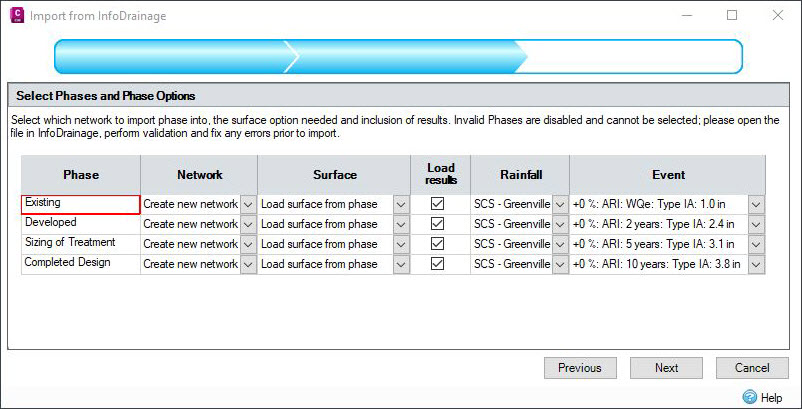Screen dimensions: 802x409
Task: Select the Existing phase cell
Action: 81,204
